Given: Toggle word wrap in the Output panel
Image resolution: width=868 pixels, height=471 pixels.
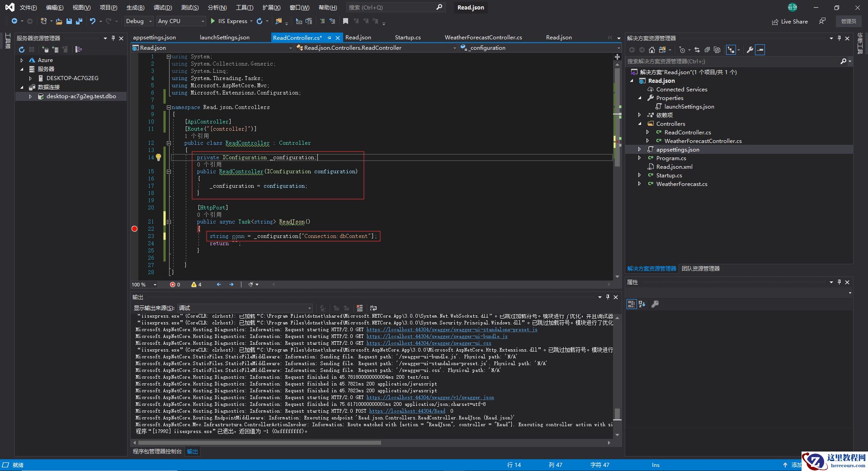Looking at the screenshot, I should pos(373,308).
